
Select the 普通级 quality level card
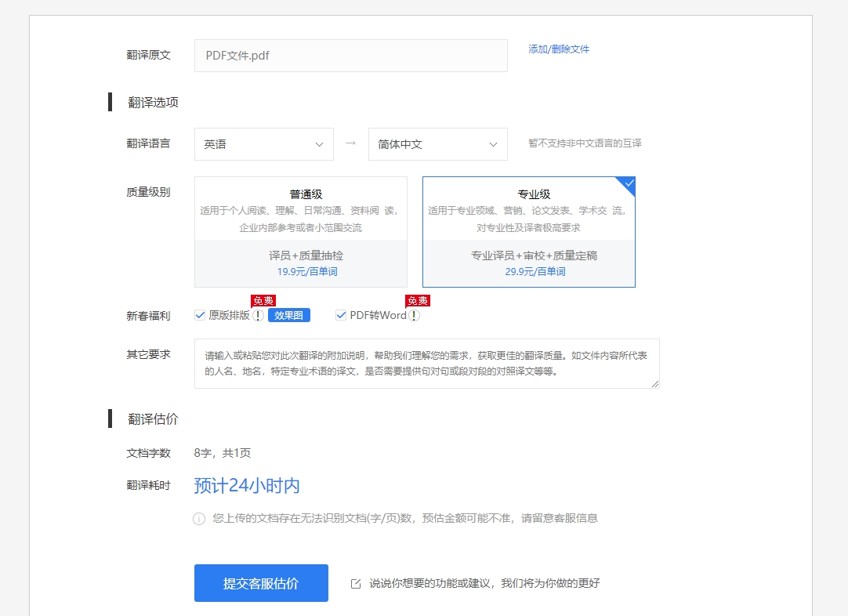click(x=300, y=231)
